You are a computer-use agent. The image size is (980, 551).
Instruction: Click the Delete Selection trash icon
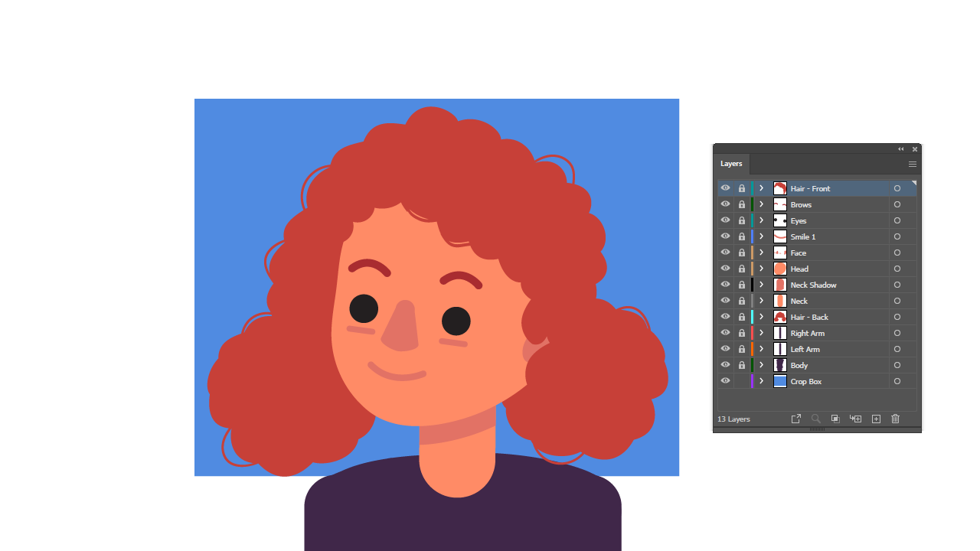(895, 419)
